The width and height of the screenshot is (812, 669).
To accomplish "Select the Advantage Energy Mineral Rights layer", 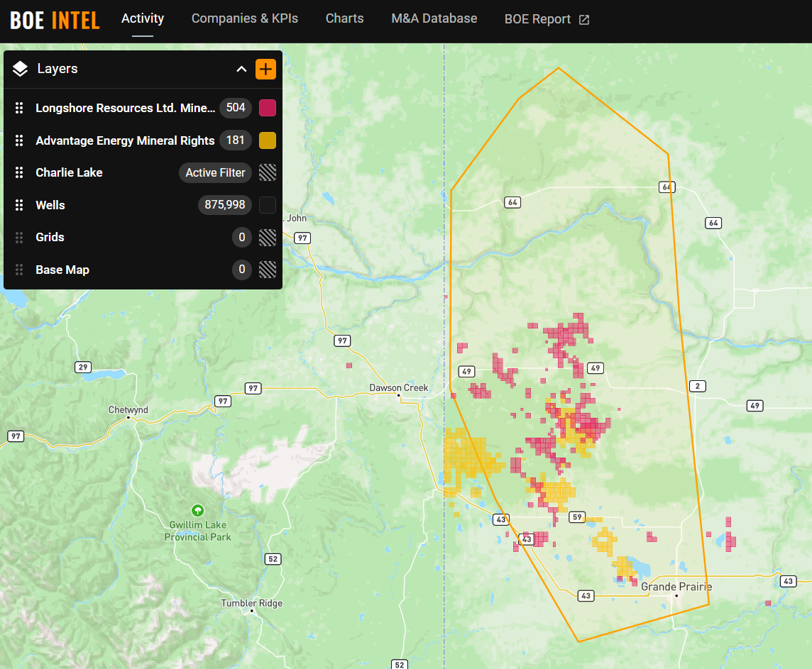I will tap(125, 140).
